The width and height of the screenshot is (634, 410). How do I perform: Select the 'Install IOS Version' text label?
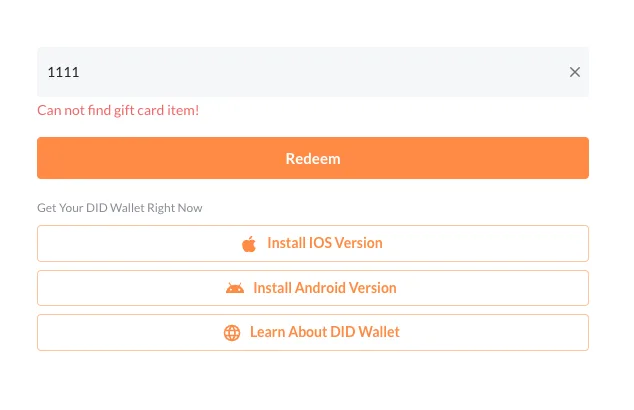pyautogui.click(x=325, y=243)
